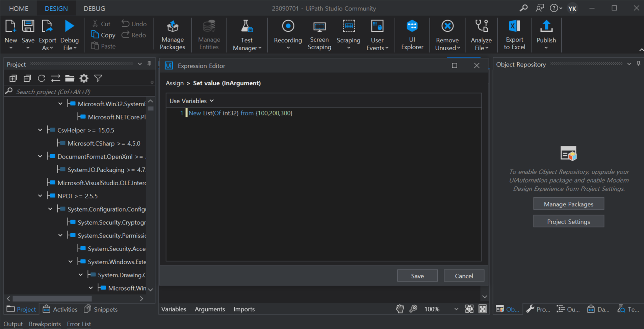Toggle overview panel icon
The height and width of the screenshot is (329, 644).
click(483, 309)
